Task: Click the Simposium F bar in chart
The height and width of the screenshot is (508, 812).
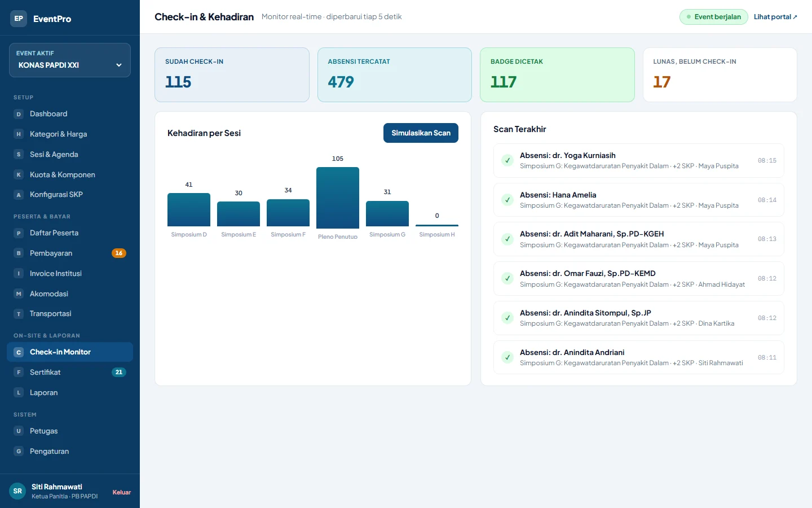Action: [x=288, y=213]
